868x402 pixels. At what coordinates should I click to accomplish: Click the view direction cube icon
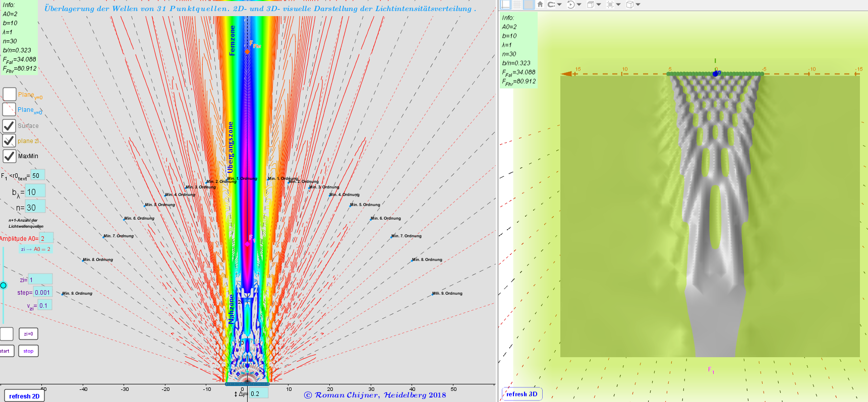pos(591,5)
